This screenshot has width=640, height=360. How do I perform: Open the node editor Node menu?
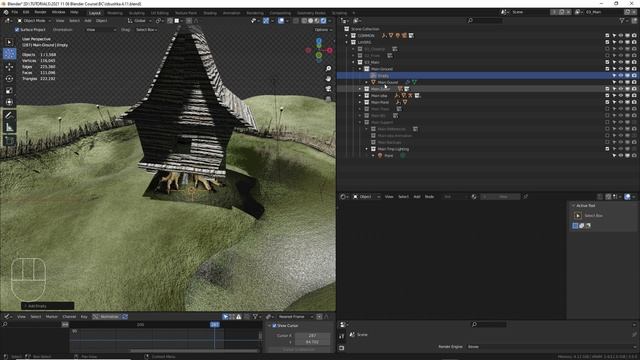(429, 197)
